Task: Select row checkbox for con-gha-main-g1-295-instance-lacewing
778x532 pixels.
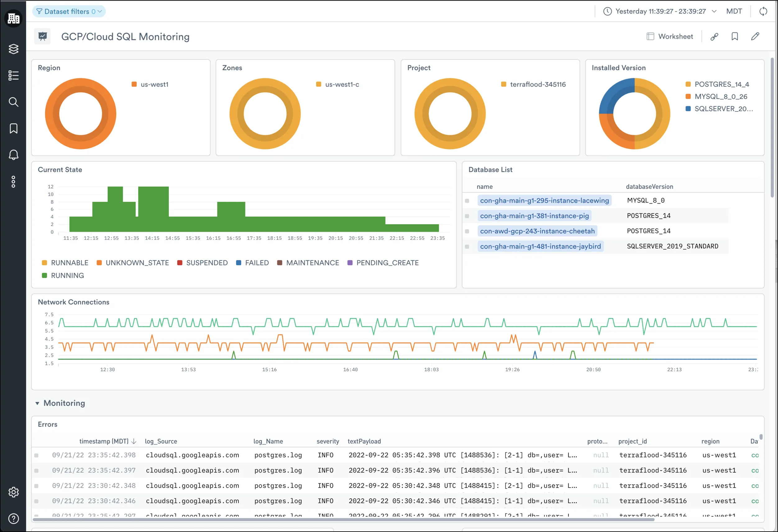Action: click(x=467, y=201)
